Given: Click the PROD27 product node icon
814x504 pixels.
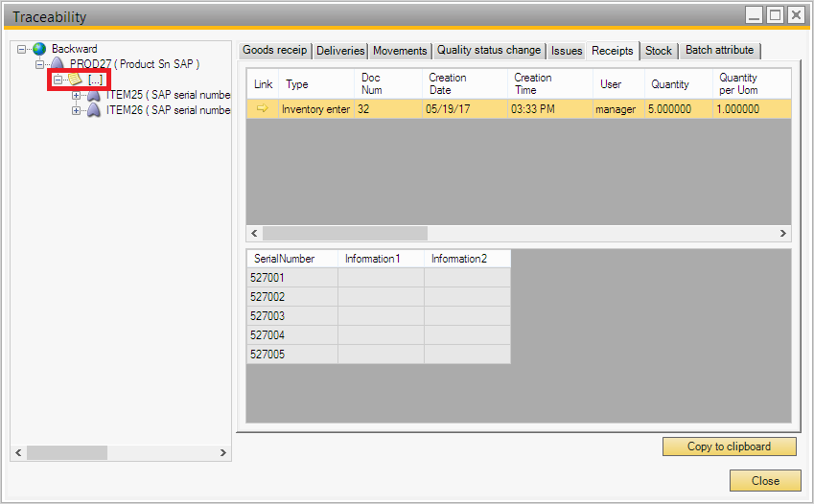Looking at the screenshot, I should tap(58, 64).
